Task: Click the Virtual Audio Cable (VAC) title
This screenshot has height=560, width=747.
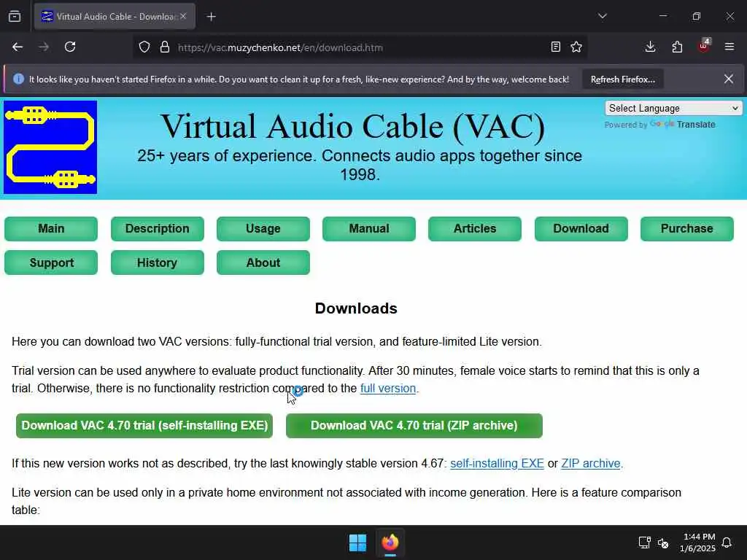Action: [352, 127]
